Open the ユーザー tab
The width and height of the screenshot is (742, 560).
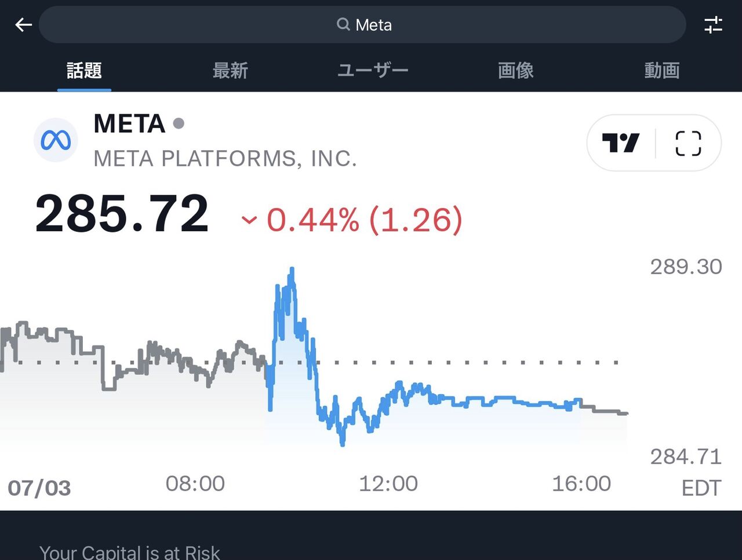point(373,71)
